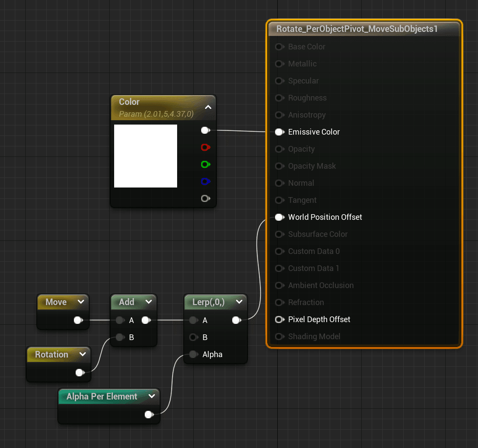Collapse the Color node preview

click(208, 107)
